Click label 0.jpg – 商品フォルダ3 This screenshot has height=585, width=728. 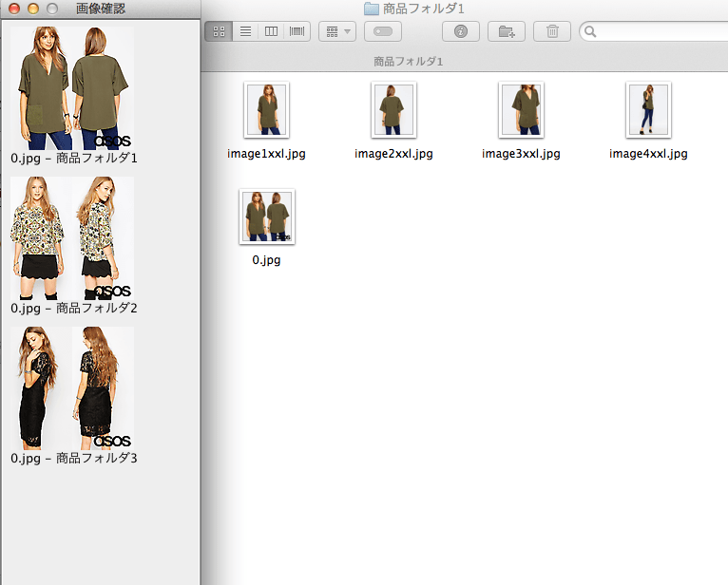pyautogui.click(x=74, y=459)
